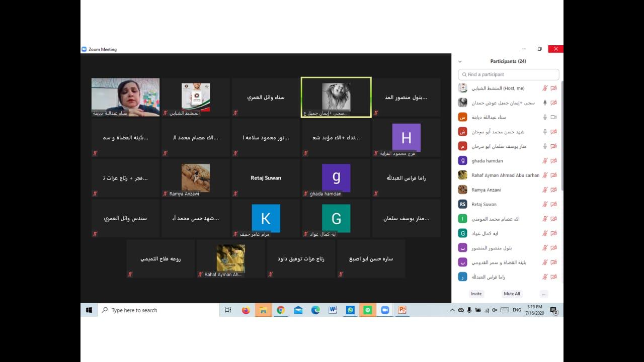
Task: Select ghada hamdan in the participants list
Action: click(487, 161)
